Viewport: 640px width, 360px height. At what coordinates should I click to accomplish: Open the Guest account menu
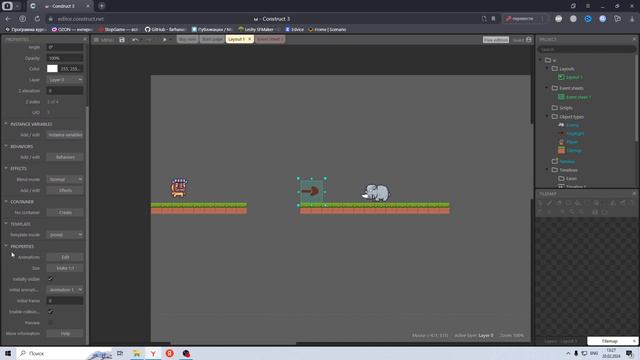pyautogui.click(x=522, y=40)
